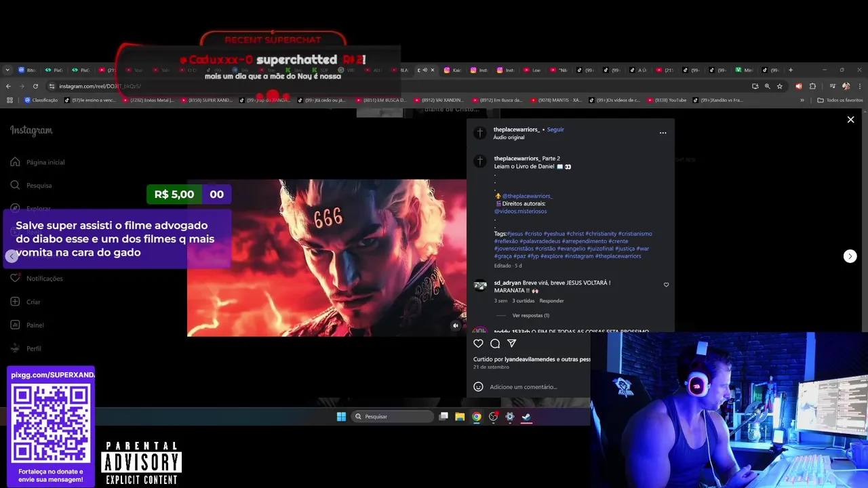
Task: Open the EM BUSCA D... bookmark
Action: pos(381,100)
